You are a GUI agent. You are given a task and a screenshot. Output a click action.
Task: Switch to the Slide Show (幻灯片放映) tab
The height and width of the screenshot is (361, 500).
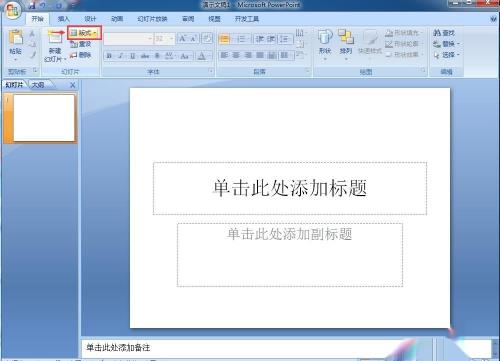pos(152,19)
